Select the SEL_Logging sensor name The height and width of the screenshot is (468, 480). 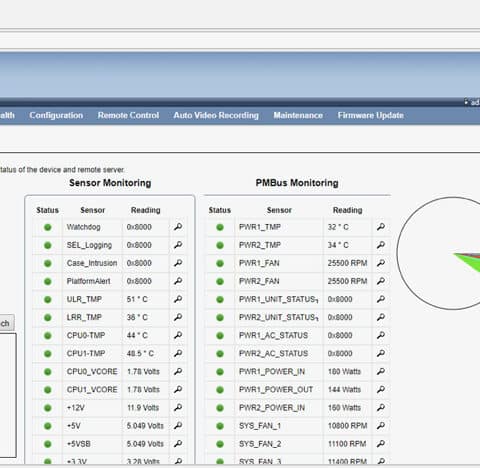click(x=89, y=245)
